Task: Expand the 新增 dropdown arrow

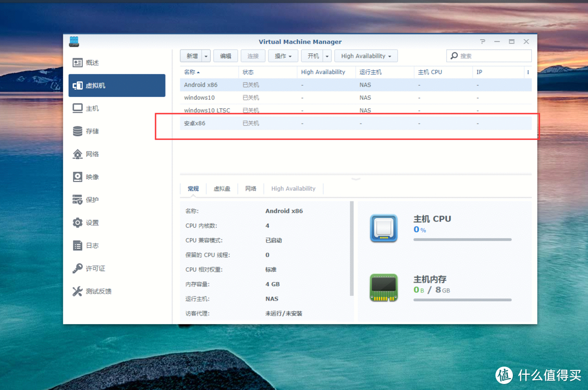Action: click(206, 56)
